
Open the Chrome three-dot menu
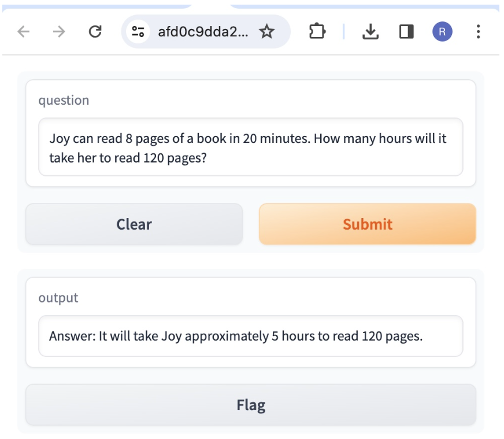(478, 32)
